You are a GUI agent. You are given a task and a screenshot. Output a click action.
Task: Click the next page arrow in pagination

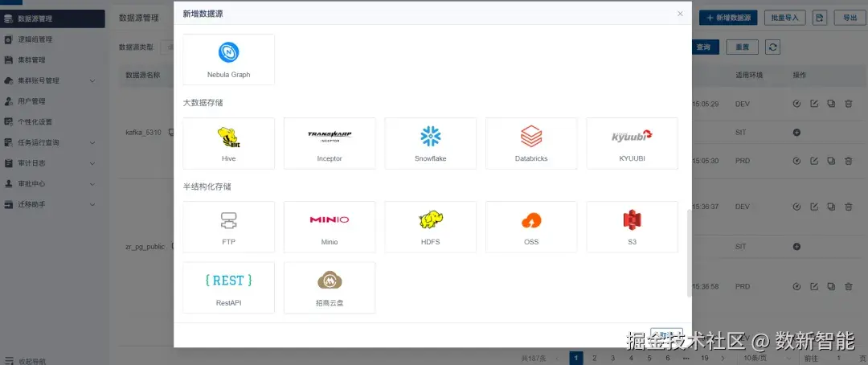click(x=723, y=359)
